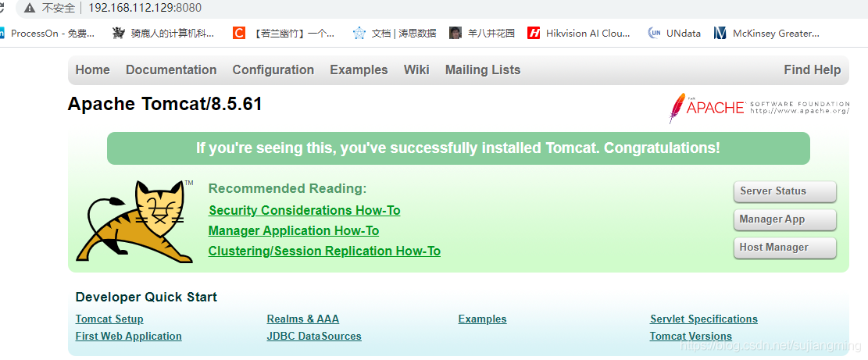This screenshot has width=868, height=360.
Task: Open the Configuration menu item
Action: (x=273, y=70)
